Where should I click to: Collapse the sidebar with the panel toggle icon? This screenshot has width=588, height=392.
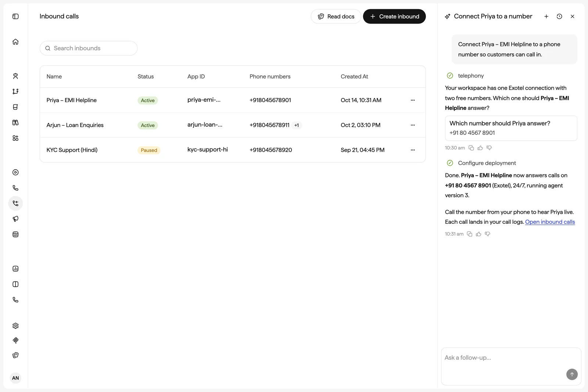pyautogui.click(x=15, y=16)
